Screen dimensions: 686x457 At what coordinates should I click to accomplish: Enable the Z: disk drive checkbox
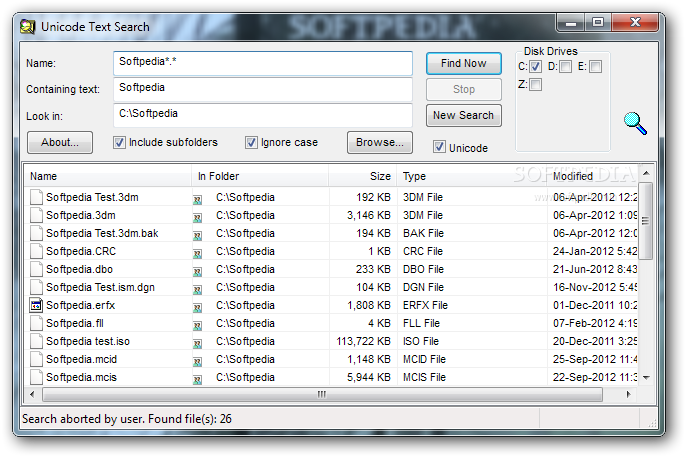tap(536, 84)
